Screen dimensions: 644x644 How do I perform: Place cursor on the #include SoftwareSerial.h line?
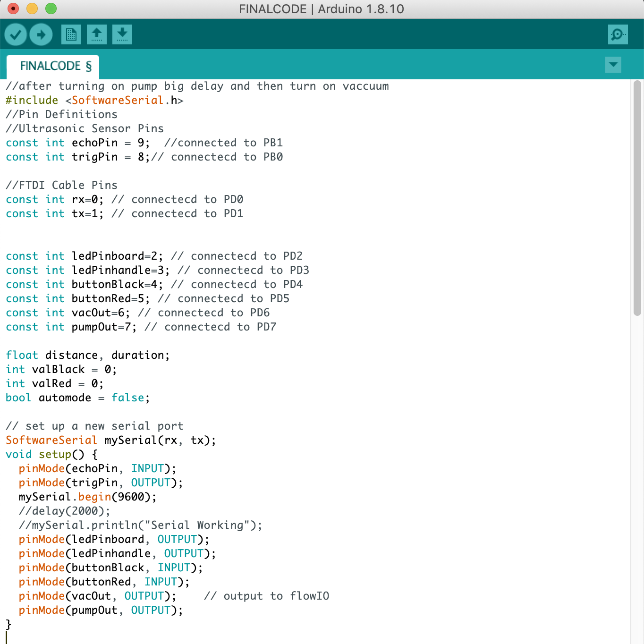(x=94, y=100)
